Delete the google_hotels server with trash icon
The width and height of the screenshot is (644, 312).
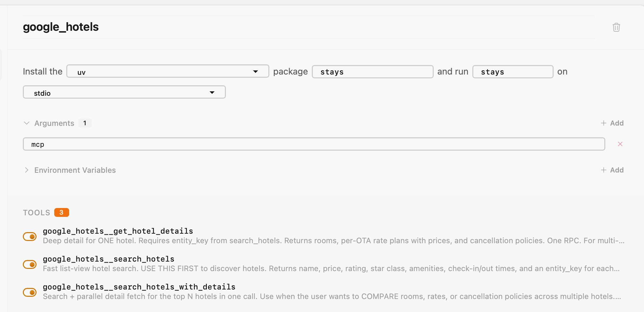[x=616, y=27]
